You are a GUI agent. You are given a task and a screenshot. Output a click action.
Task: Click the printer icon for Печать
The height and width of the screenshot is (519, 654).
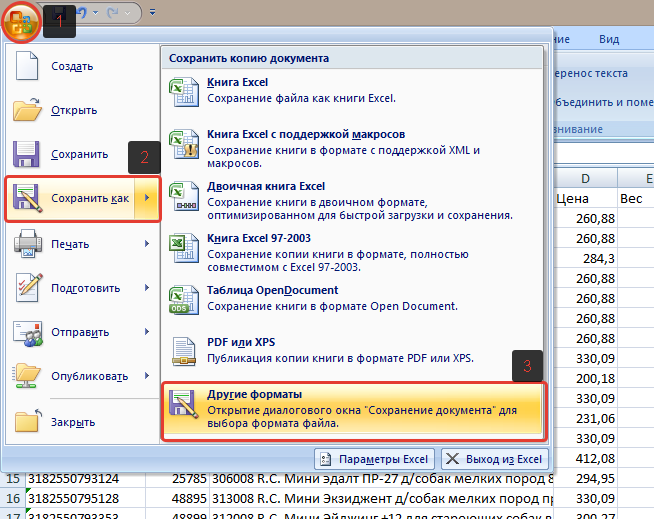(28, 243)
